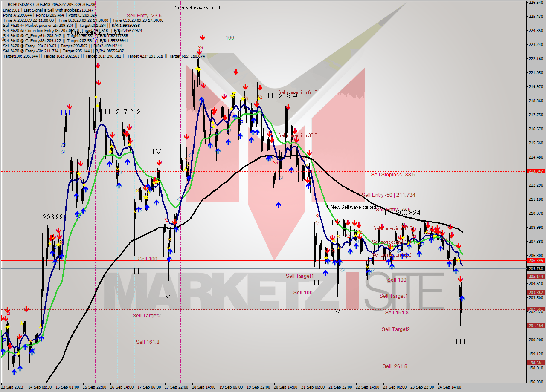Screen dimensions: 546x392
Task: Click the '24 Sep 14:00' time axis label
Action: 449,388
